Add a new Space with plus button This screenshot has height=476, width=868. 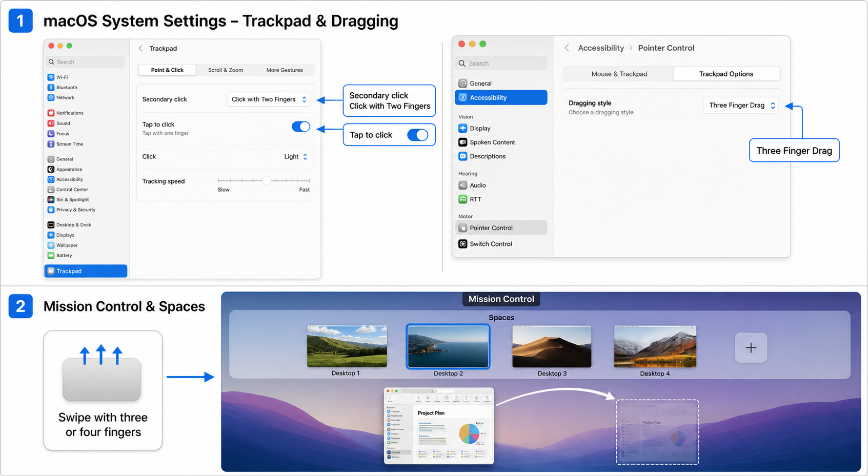point(751,348)
